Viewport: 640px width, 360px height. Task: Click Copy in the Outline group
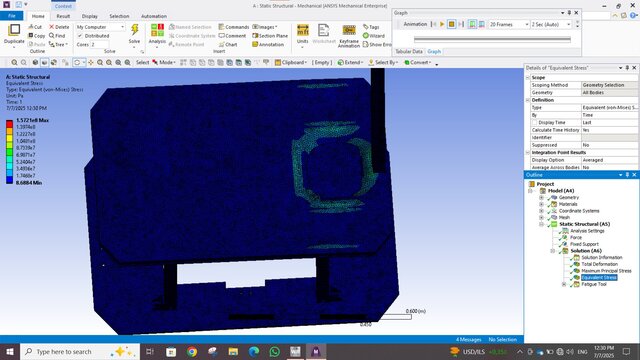coord(36,36)
